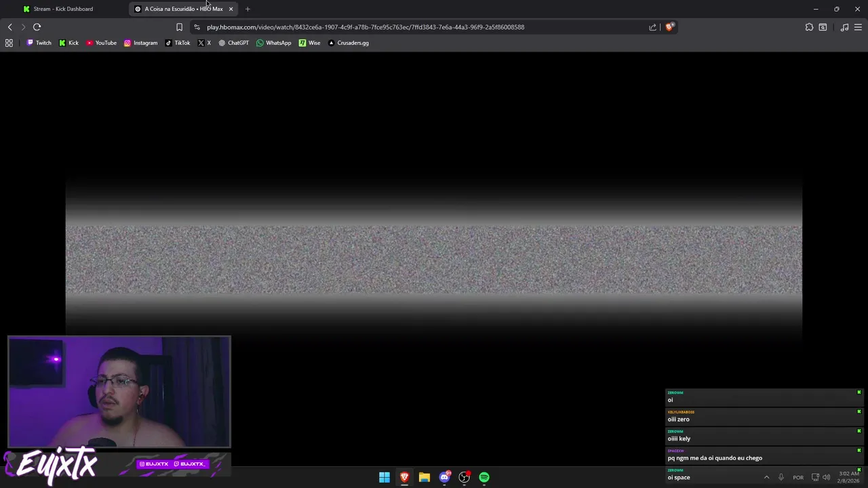868x488 pixels.
Task: Open the 3:02 AM clock and date
Action: tap(848, 477)
